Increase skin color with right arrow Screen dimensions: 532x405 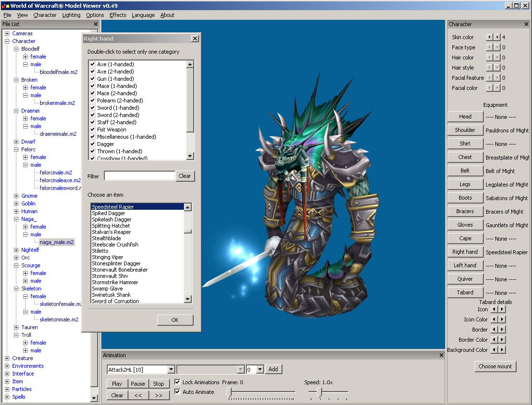point(497,37)
